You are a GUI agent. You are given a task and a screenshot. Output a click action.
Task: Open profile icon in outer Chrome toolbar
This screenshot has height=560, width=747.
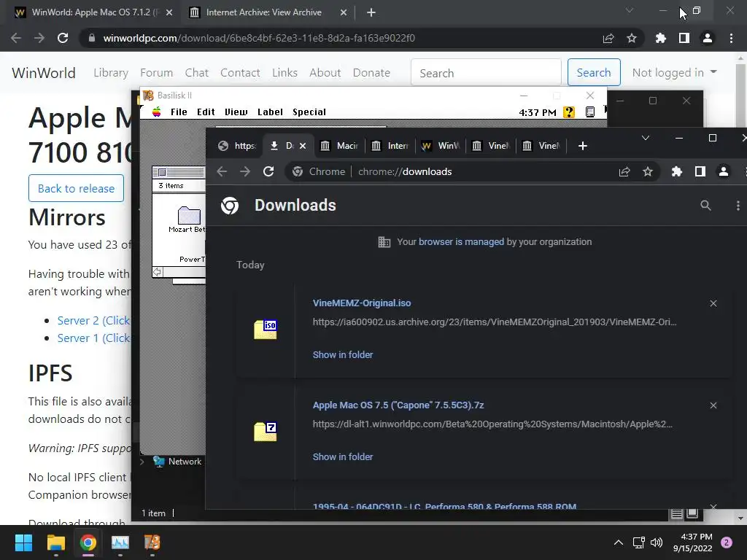(x=708, y=38)
